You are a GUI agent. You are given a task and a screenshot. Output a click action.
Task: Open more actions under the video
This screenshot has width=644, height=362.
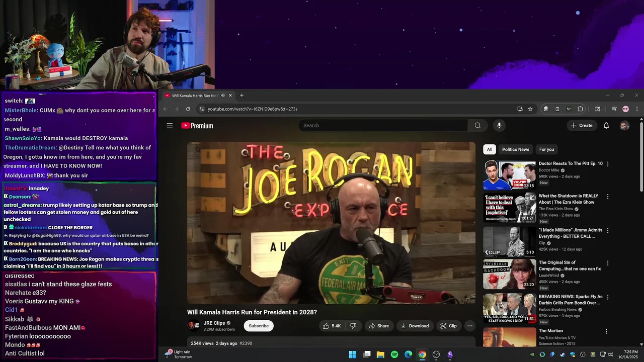[x=470, y=326]
